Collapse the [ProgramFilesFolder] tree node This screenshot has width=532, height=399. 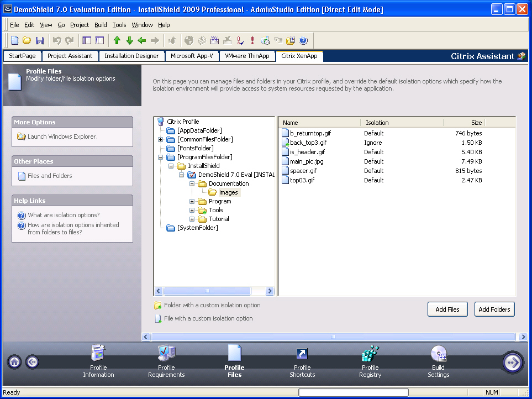[x=161, y=157]
